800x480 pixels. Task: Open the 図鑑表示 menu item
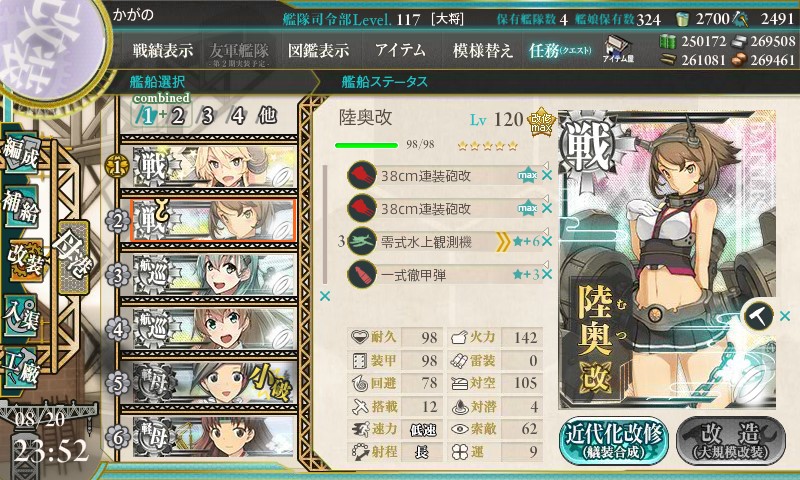click(319, 50)
